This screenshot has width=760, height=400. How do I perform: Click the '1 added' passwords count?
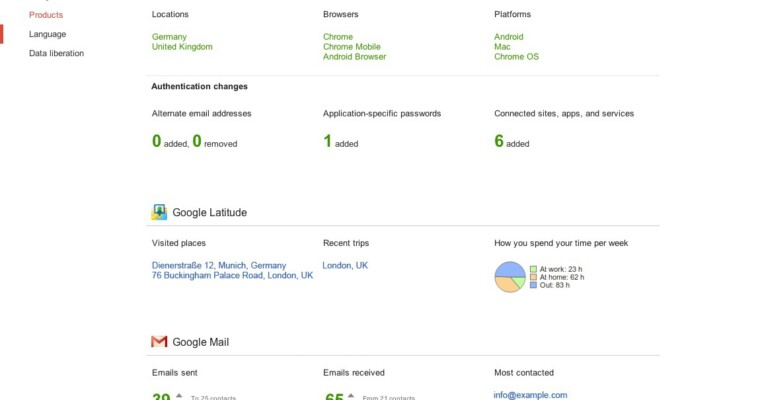341,141
